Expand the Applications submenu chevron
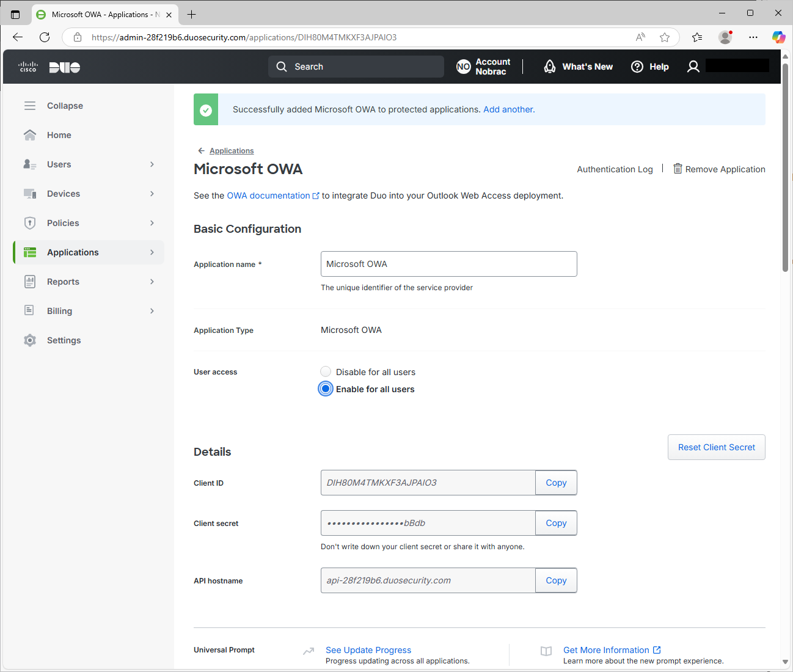 (152, 252)
